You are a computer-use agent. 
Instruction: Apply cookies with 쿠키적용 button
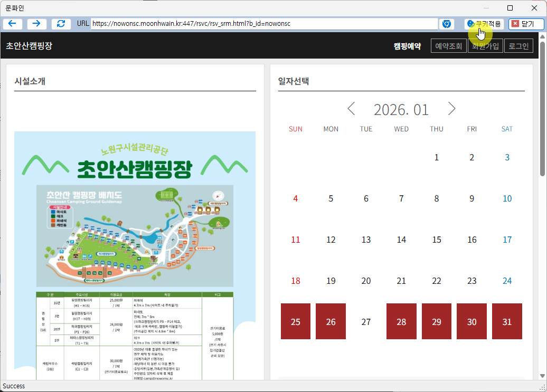click(x=484, y=24)
